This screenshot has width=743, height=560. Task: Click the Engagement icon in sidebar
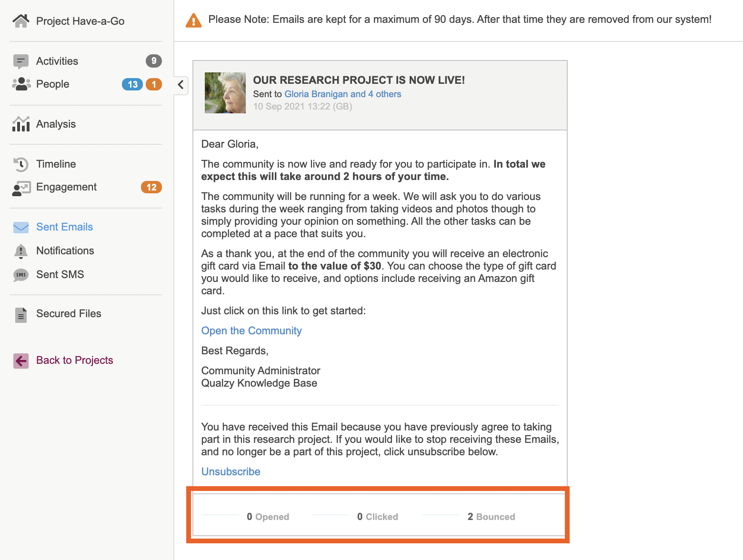(x=21, y=188)
